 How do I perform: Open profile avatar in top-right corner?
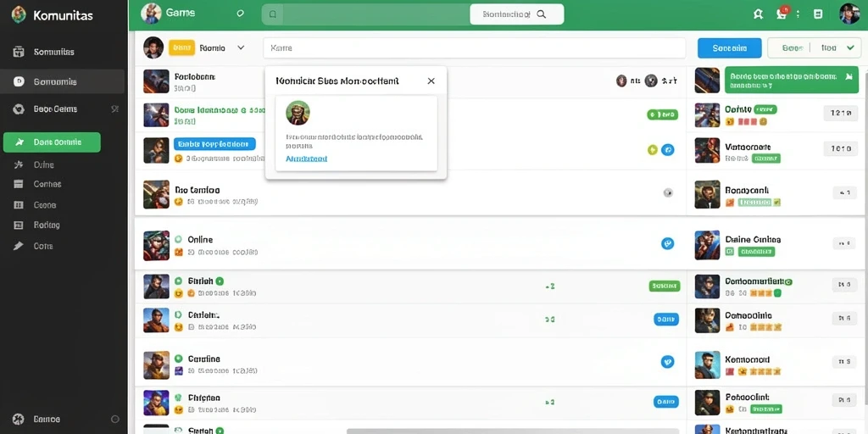[849, 14]
